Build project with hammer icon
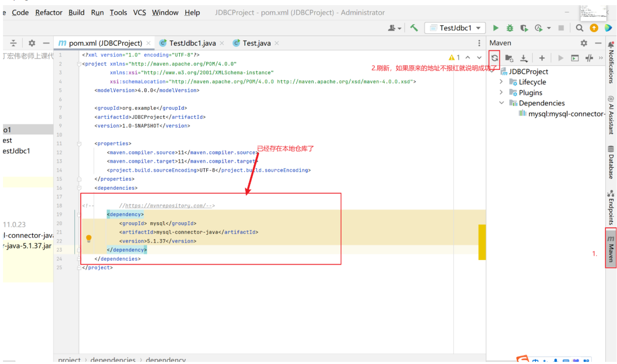617x364 pixels. coord(414,28)
